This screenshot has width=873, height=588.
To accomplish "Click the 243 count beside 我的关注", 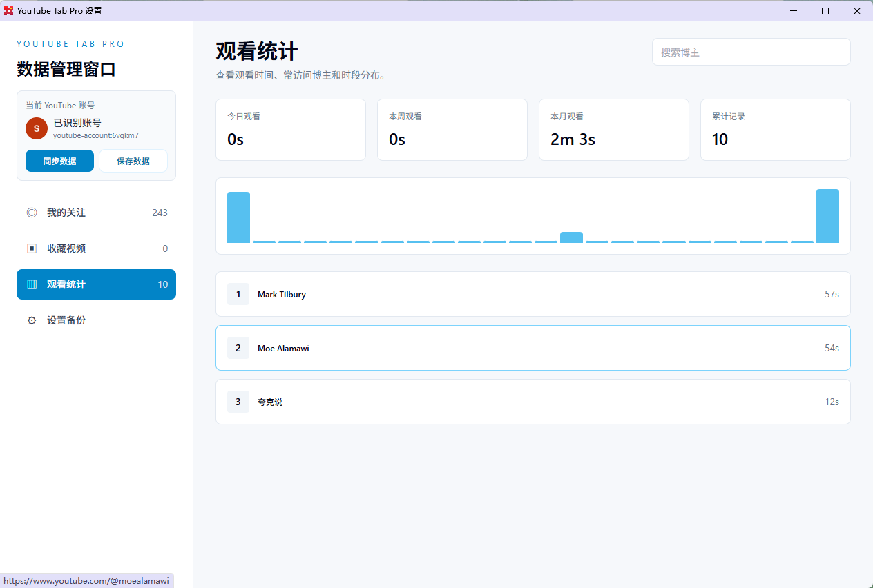I will click(x=160, y=213).
